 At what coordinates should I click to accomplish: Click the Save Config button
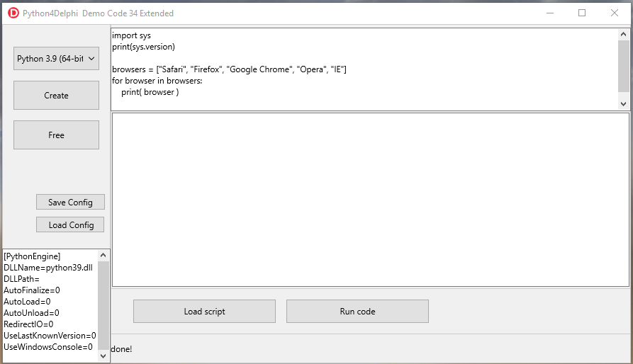pyautogui.click(x=70, y=202)
